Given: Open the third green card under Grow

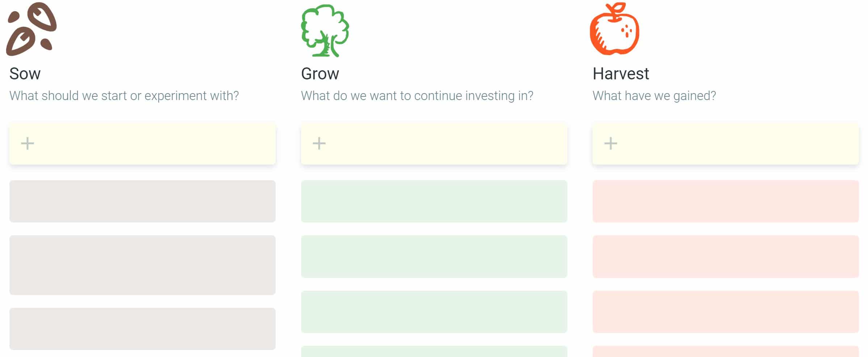Looking at the screenshot, I should click(x=434, y=312).
